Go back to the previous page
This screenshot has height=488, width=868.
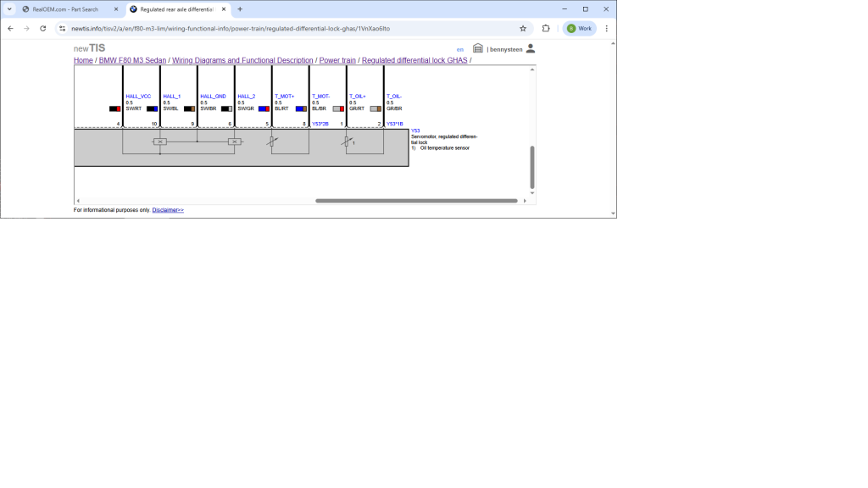click(x=10, y=28)
